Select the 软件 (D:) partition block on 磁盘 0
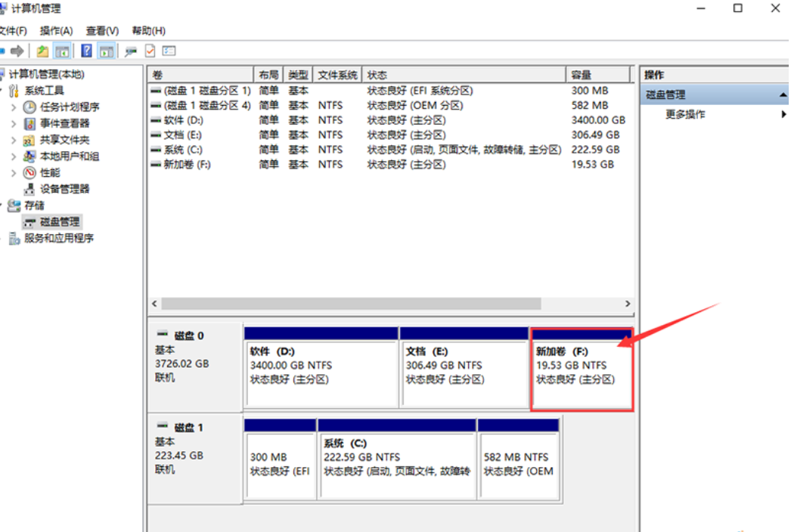Image resolution: width=791 pixels, height=532 pixels. pyautogui.click(x=321, y=367)
